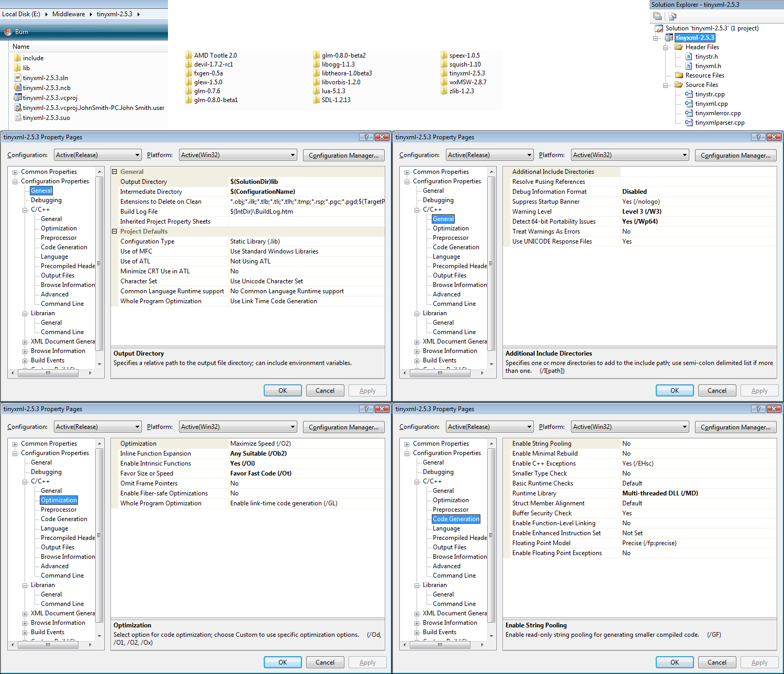Open Platform dropdown in the Output Directory window
The height and width of the screenshot is (674, 784).
point(293,155)
